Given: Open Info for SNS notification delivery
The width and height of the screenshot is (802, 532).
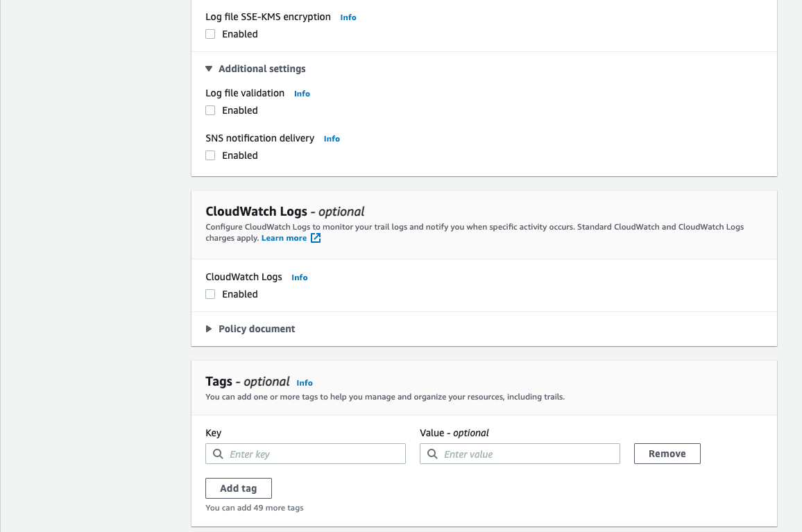Looking at the screenshot, I should (x=332, y=139).
